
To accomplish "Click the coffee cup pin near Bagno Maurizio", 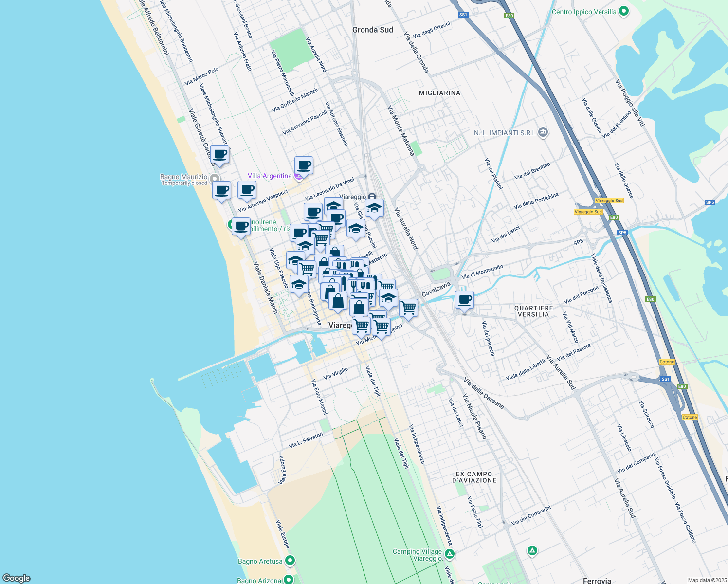I will pyautogui.click(x=221, y=190).
